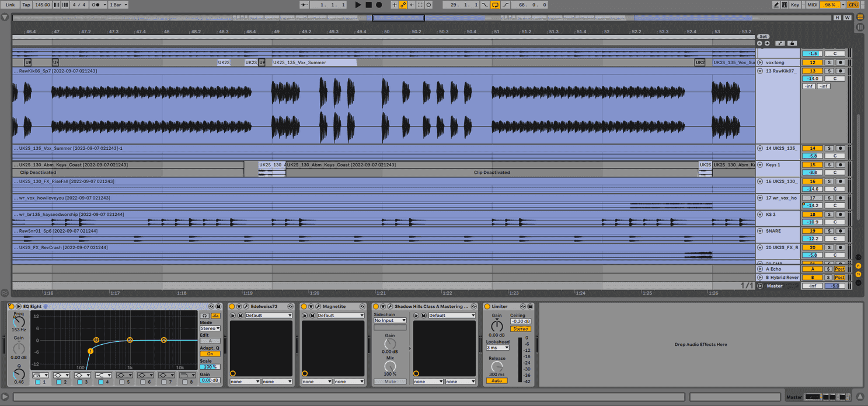Image resolution: width=868 pixels, height=406 pixels.
Task: Enter MIDI mapping mode
Action: click(x=813, y=4)
